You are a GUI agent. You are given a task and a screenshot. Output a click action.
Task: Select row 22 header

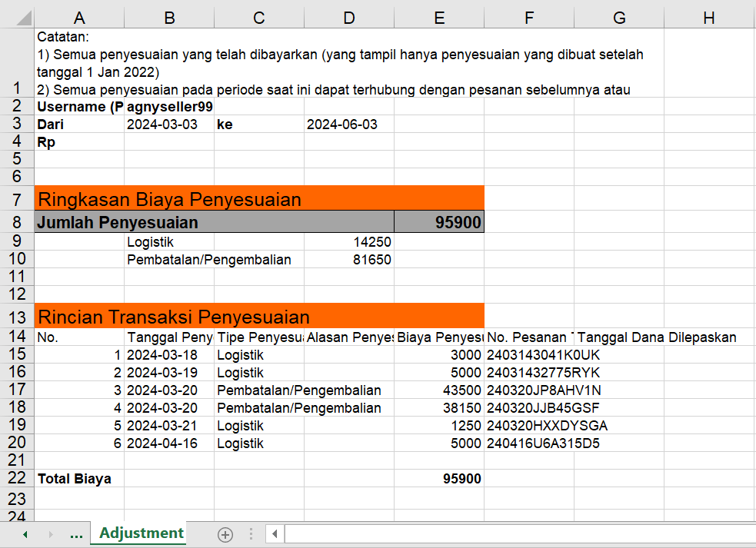tap(17, 477)
